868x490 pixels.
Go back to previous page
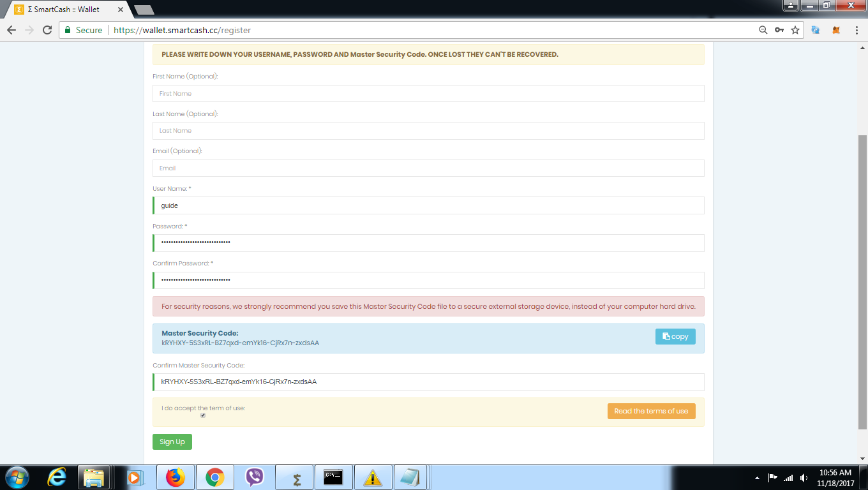tap(11, 30)
